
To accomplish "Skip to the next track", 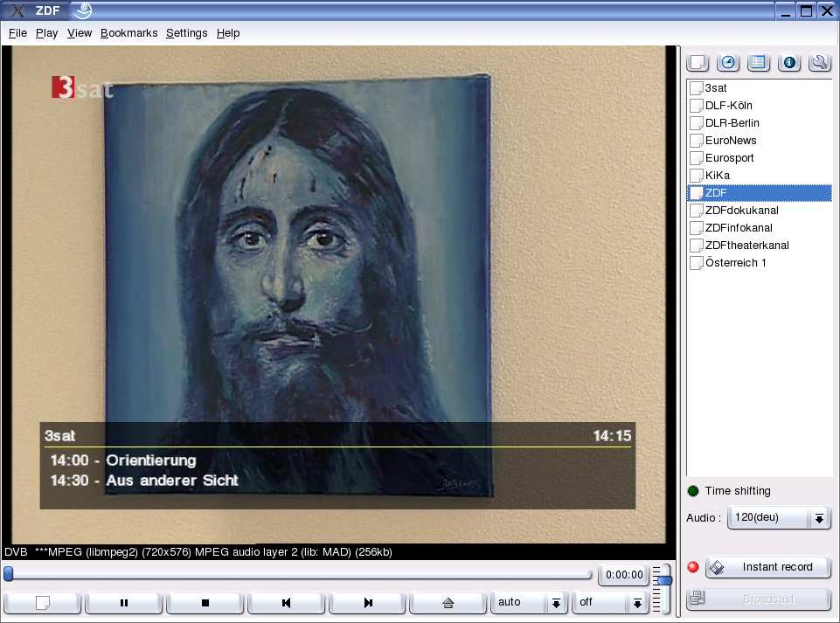I will (368, 603).
